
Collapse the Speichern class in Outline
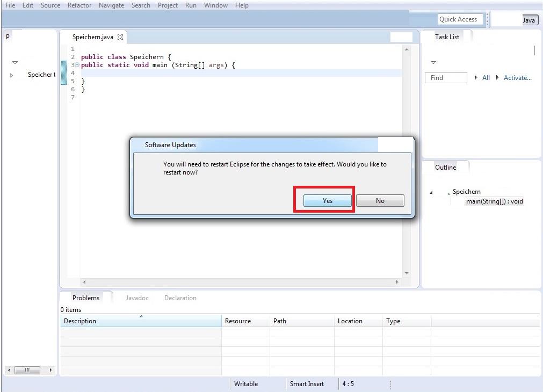(x=431, y=192)
